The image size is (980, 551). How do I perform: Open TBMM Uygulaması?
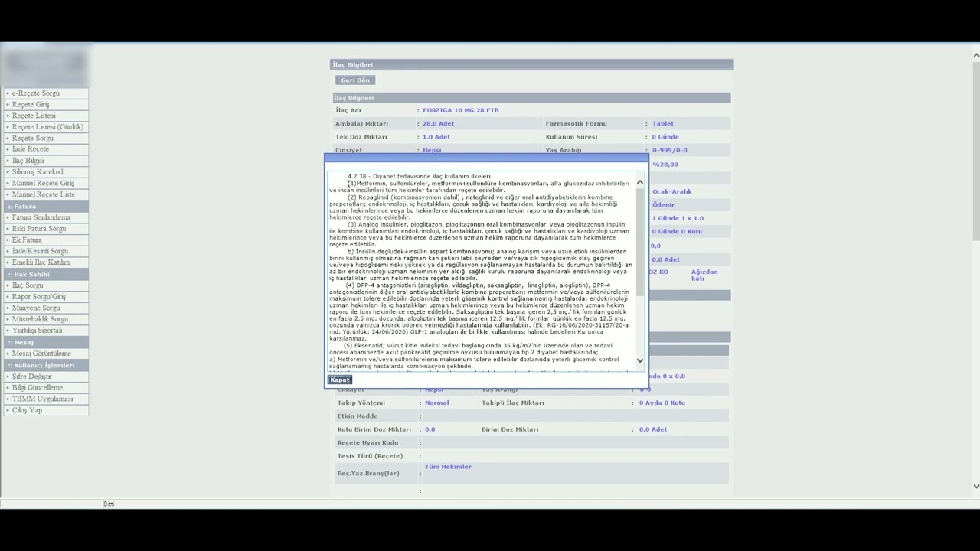pos(43,399)
